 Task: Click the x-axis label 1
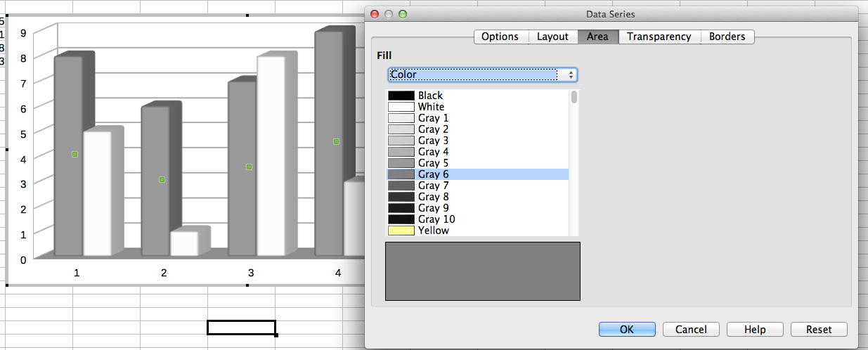[77, 273]
